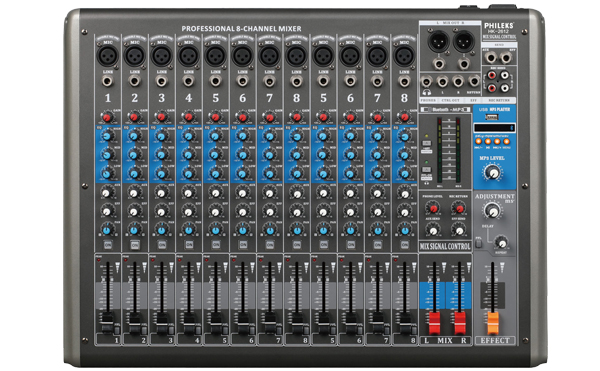Toggle the ON button of channel 1
Screen dimensions: 600x371
pos(108,244)
